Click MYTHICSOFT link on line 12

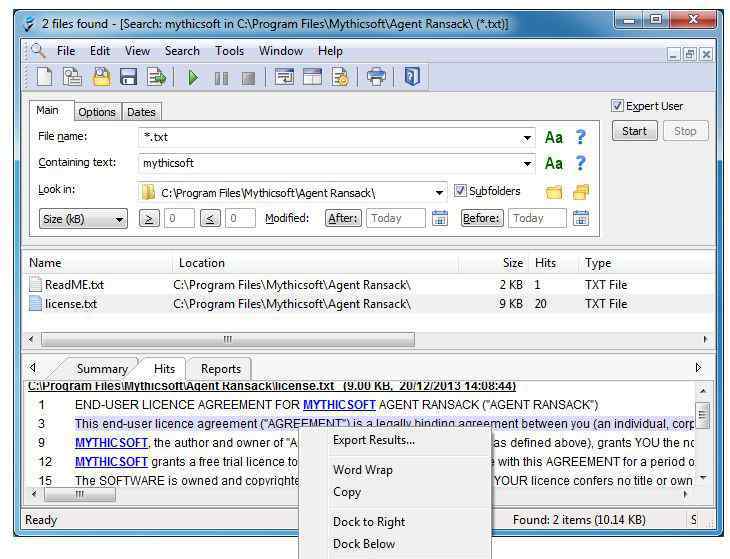[x=111, y=462]
